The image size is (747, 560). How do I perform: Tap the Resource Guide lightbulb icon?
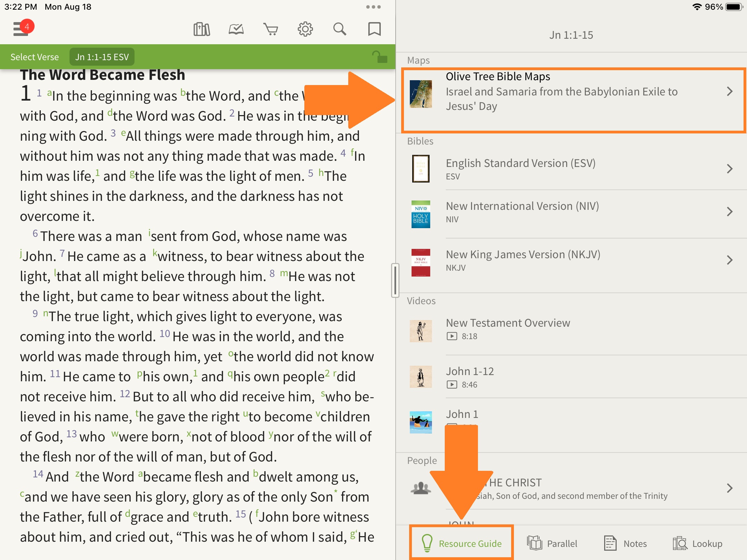coord(427,543)
